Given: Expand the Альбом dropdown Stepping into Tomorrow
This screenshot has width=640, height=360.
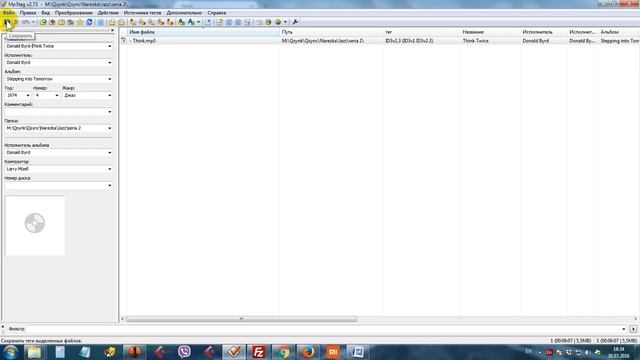Looking at the screenshot, I should pyautogui.click(x=109, y=79).
